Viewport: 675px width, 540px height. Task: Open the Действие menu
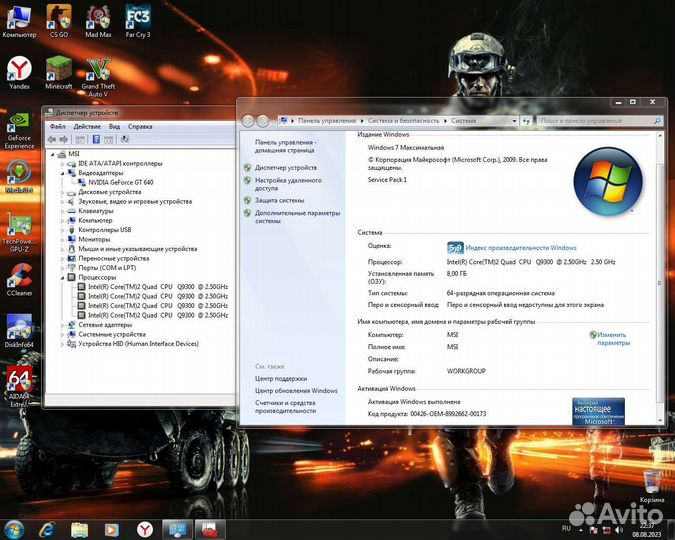pyautogui.click(x=87, y=126)
